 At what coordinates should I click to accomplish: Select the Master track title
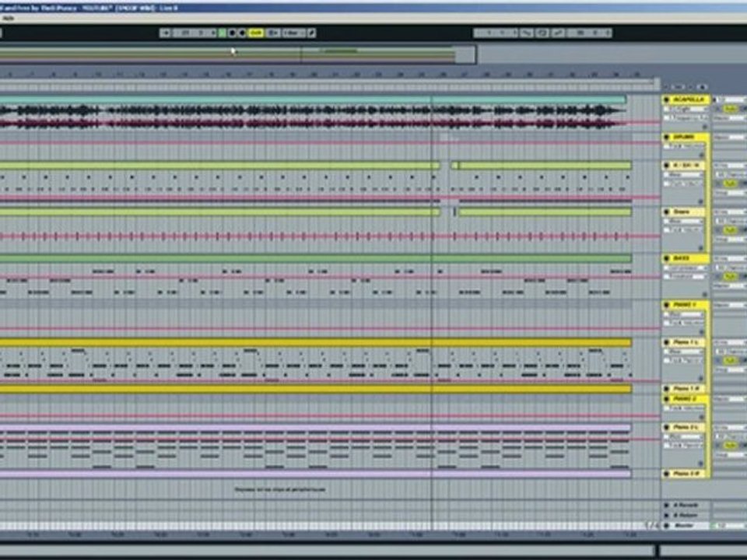684,525
